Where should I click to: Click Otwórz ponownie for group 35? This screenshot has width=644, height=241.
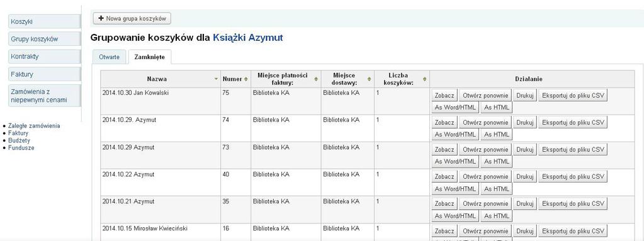click(x=485, y=204)
